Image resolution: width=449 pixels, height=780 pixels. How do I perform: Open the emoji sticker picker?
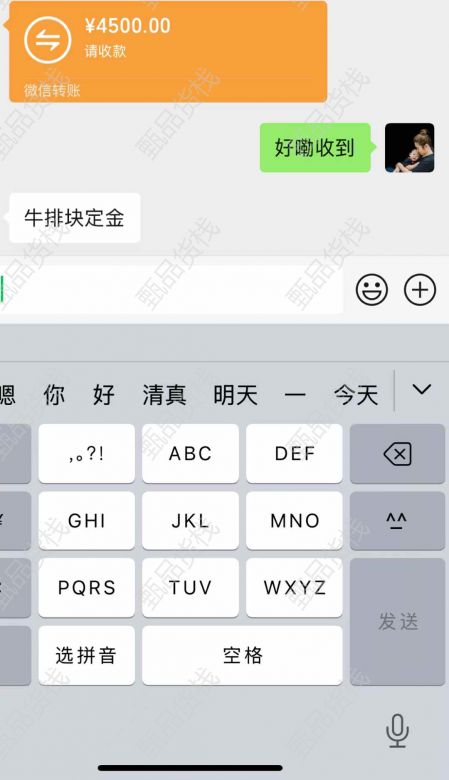click(371, 289)
